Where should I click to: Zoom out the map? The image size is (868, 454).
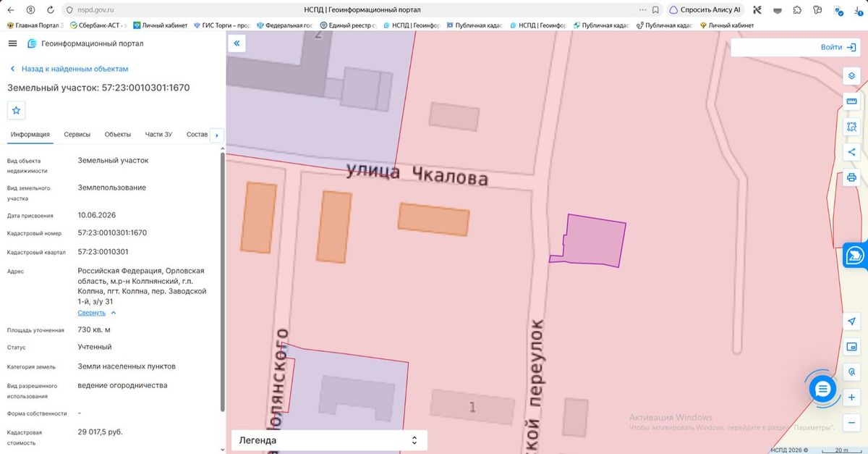tap(851, 423)
